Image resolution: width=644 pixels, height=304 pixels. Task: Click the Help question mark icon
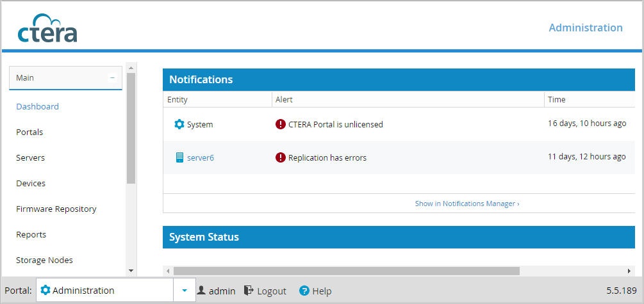(x=304, y=291)
